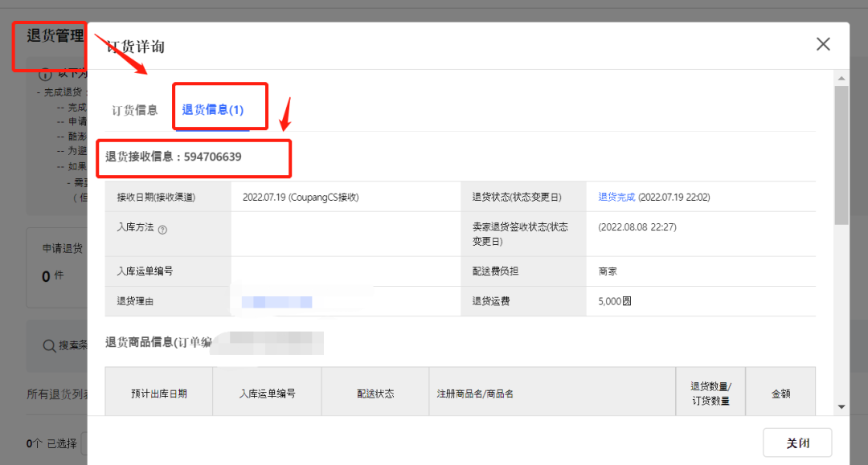The image size is (868, 465).
Task: Click the 商家 delivery fee bearer value
Action: (x=608, y=271)
